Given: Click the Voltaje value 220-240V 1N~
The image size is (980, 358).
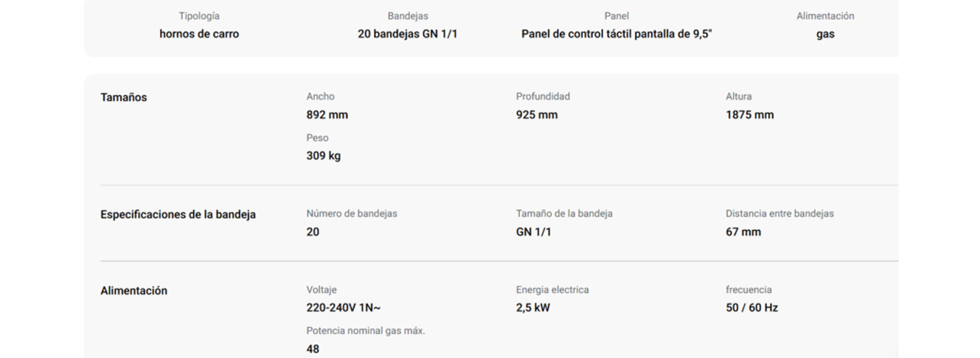Looking at the screenshot, I should tap(344, 307).
